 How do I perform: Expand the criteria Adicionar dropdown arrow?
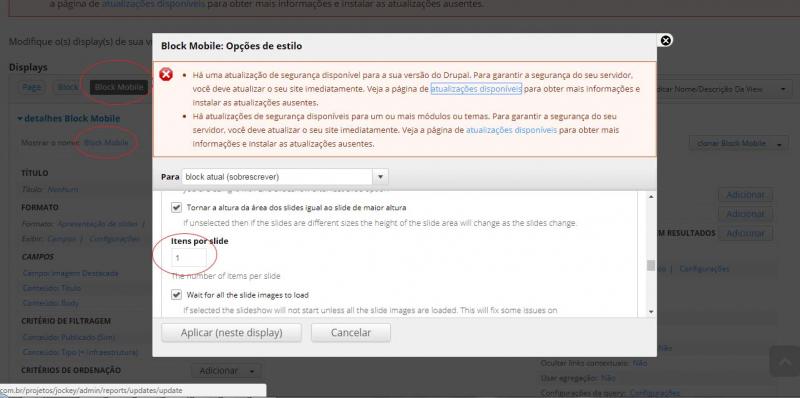(x=252, y=371)
